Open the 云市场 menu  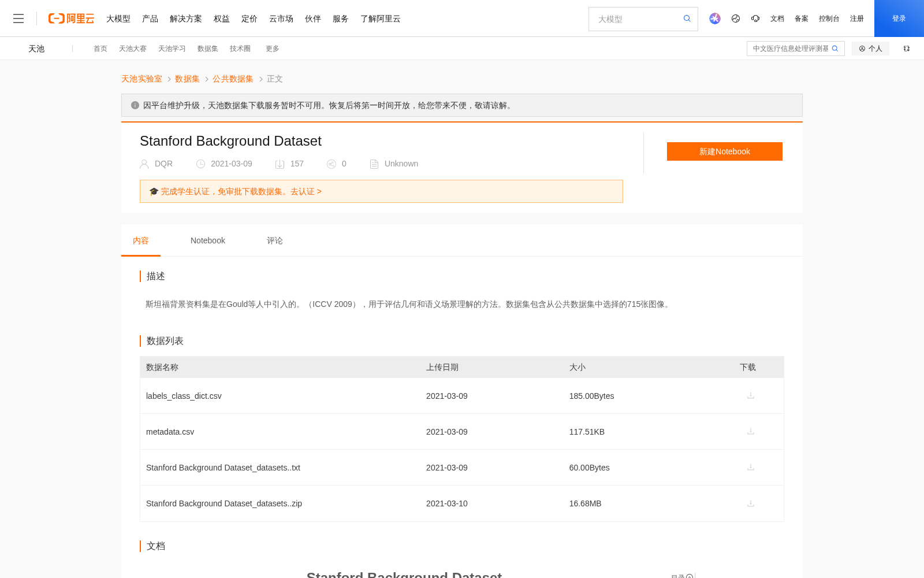click(281, 18)
